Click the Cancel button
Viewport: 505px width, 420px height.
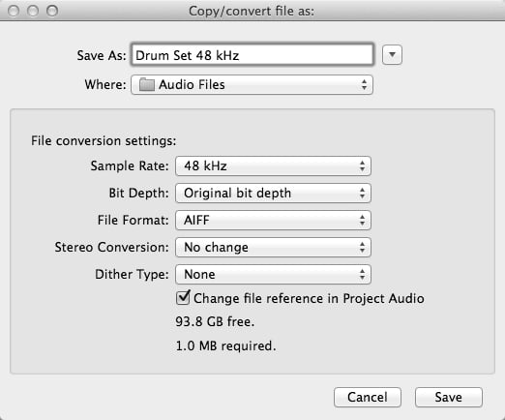[368, 397]
